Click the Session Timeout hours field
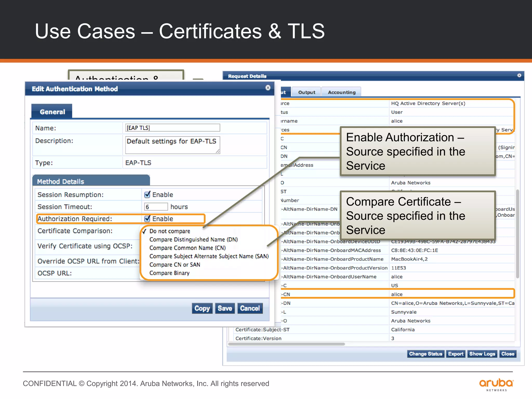This screenshot has height=399, width=532. [x=156, y=207]
